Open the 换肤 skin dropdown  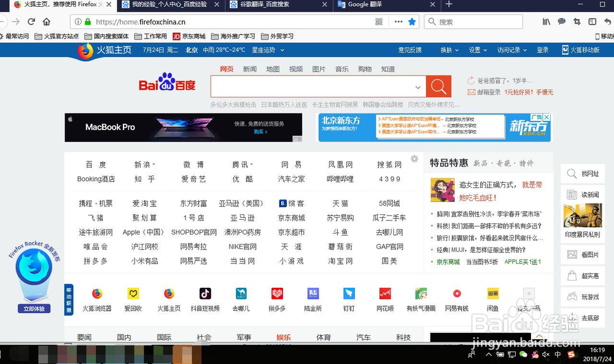449,50
